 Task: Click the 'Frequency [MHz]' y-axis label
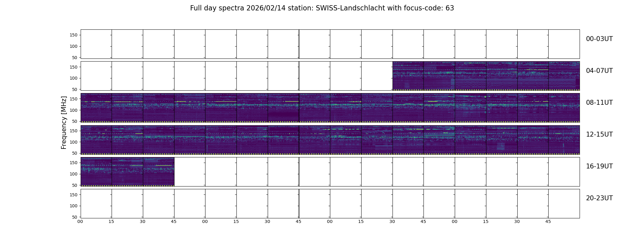click(64, 123)
